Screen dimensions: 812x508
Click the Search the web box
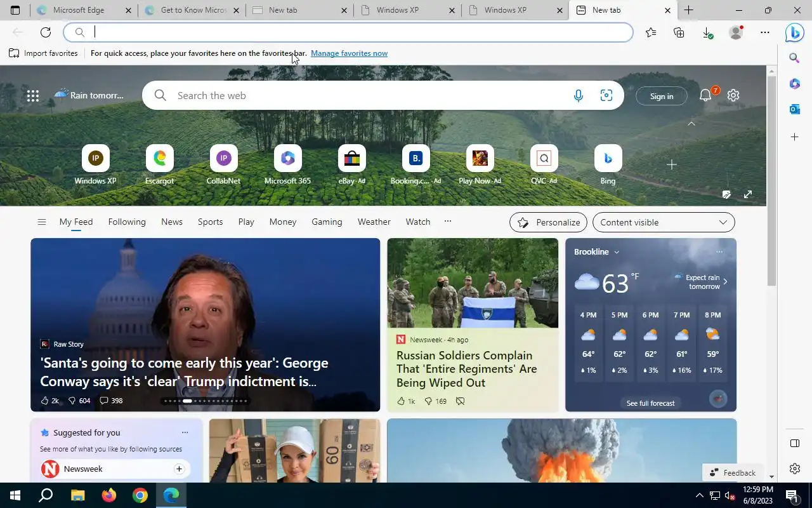click(x=383, y=95)
